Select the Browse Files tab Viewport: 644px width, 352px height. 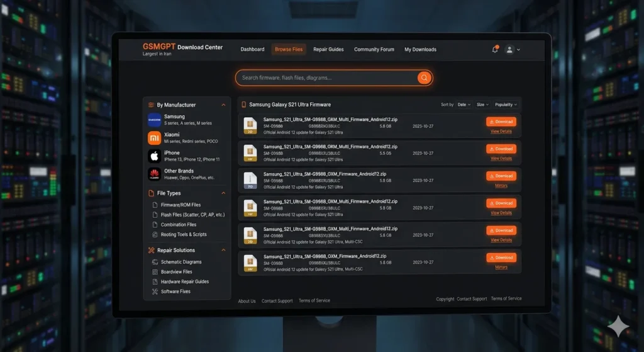click(289, 49)
